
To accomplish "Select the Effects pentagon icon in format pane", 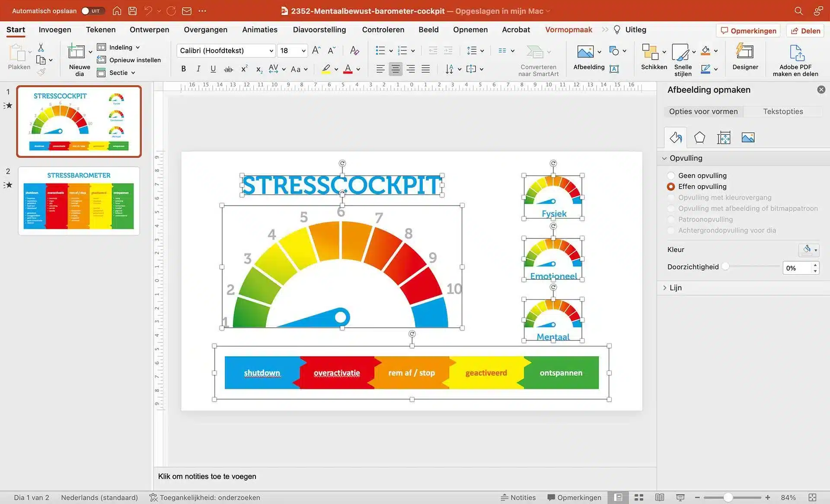I will tap(699, 138).
